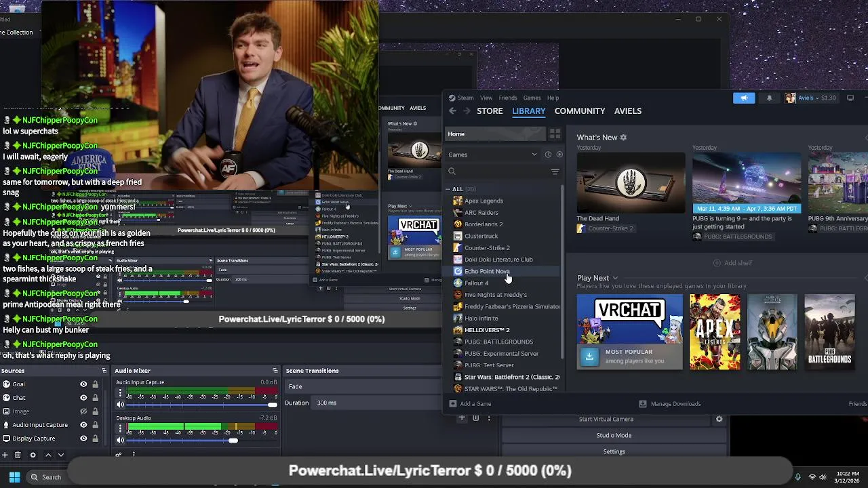
Task: Click the Add a Game plus icon
Action: [452, 404]
